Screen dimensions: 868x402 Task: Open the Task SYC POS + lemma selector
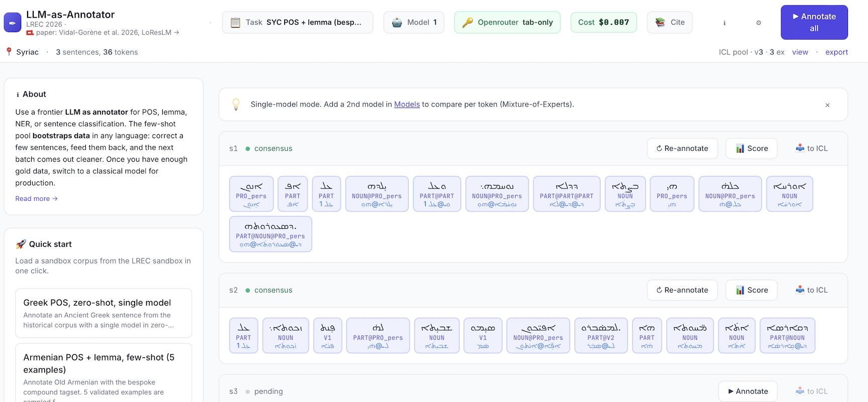pos(298,23)
